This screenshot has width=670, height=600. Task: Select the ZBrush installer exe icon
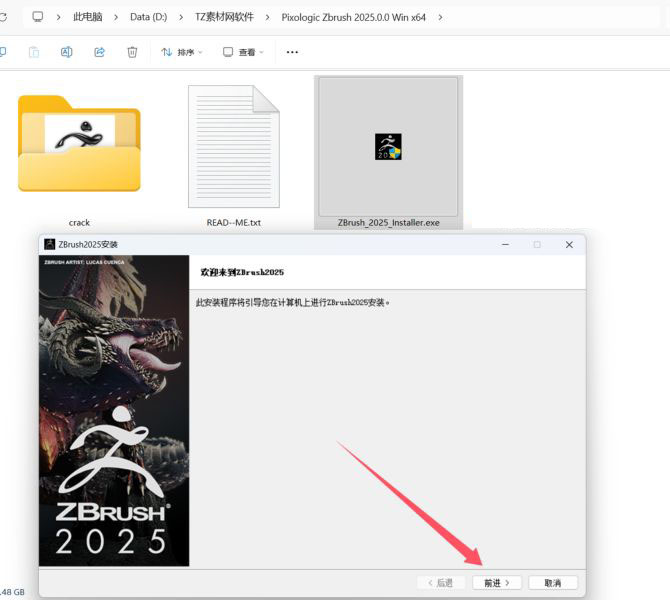click(388, 147)
